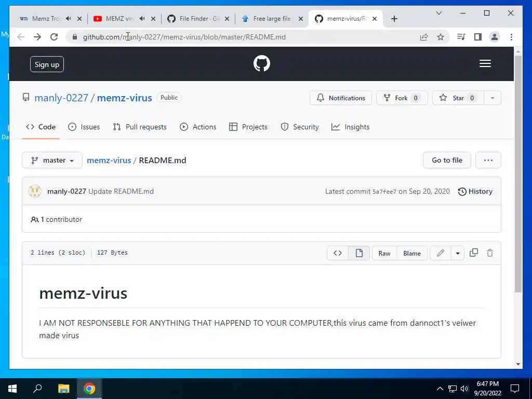Open the three-dot more options button
532x399 pixels.
488,160
